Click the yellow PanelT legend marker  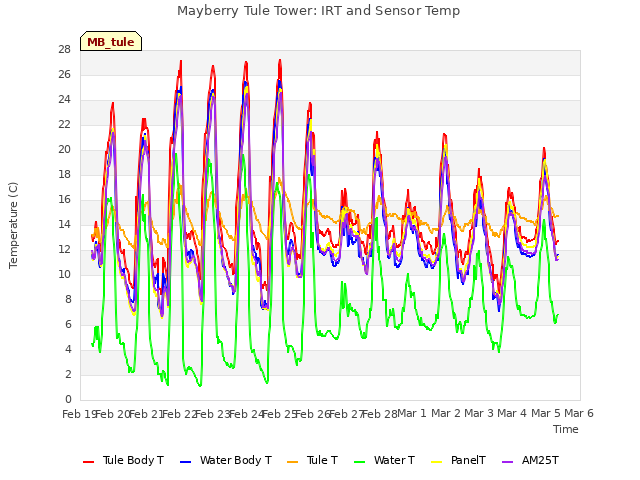(x=436, y=462)
